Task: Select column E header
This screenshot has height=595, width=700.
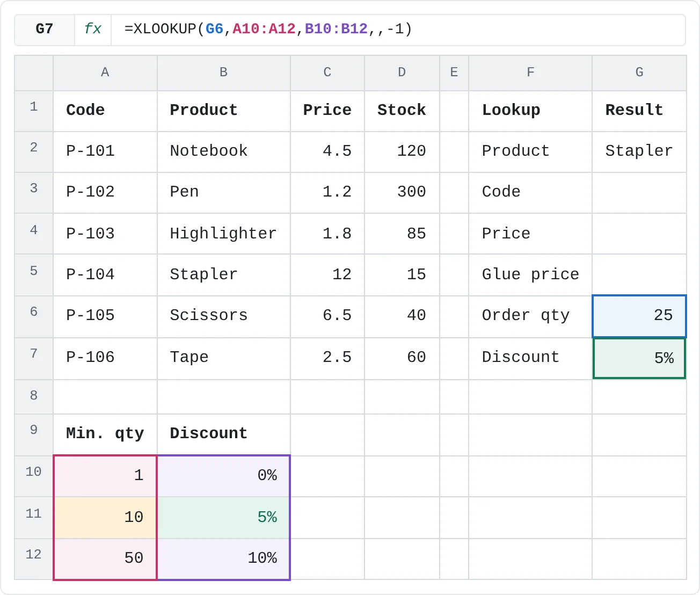Action: tap(454, 73)
